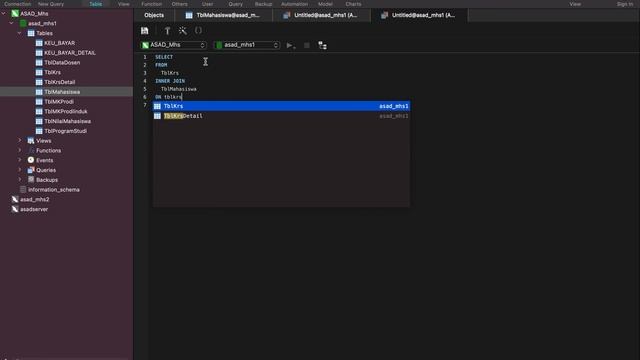Click the Views item in the tree
640x360 pixels.
pos(44,141)
